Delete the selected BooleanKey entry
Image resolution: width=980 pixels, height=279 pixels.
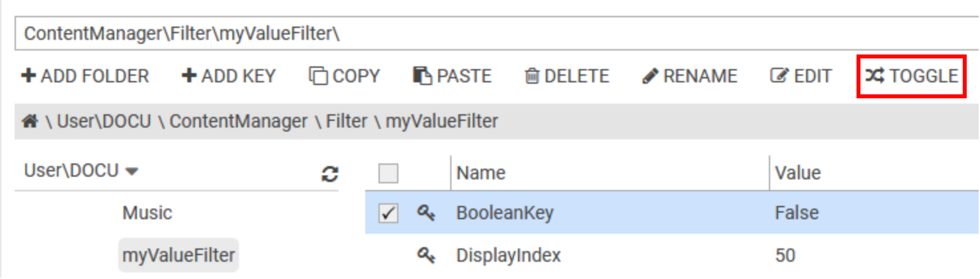(x=566, y=76)
